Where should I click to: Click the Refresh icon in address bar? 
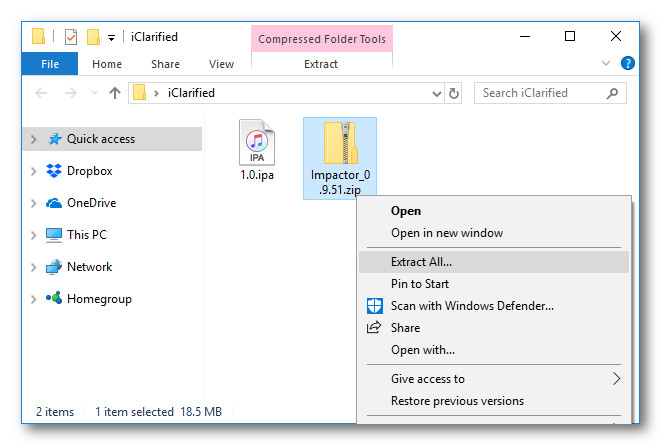(x=455, y=93)
